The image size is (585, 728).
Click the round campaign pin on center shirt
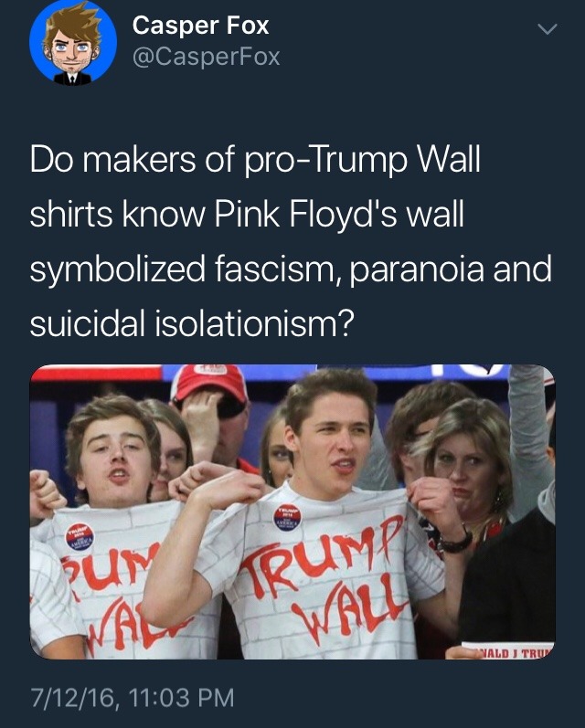(x=287, y=517)
